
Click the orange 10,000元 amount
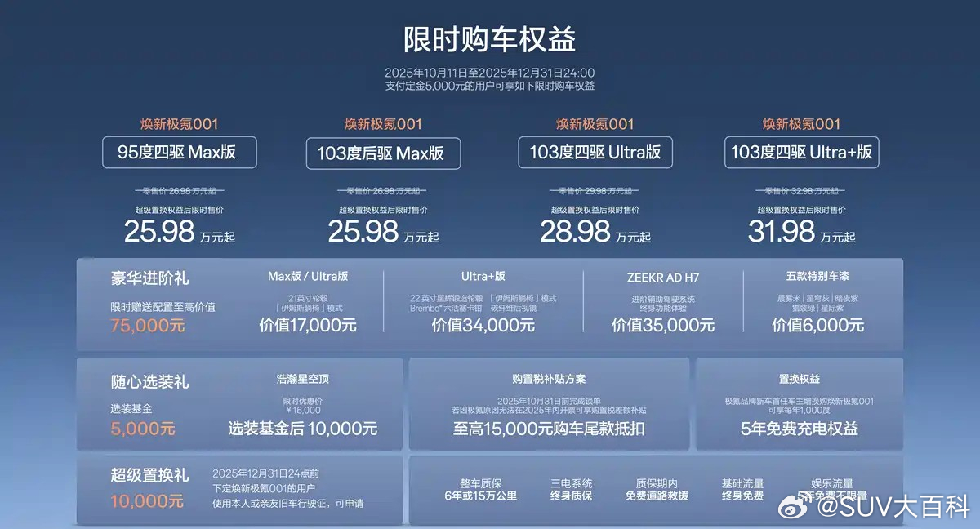pyautogui.click(x=147, y=501)
